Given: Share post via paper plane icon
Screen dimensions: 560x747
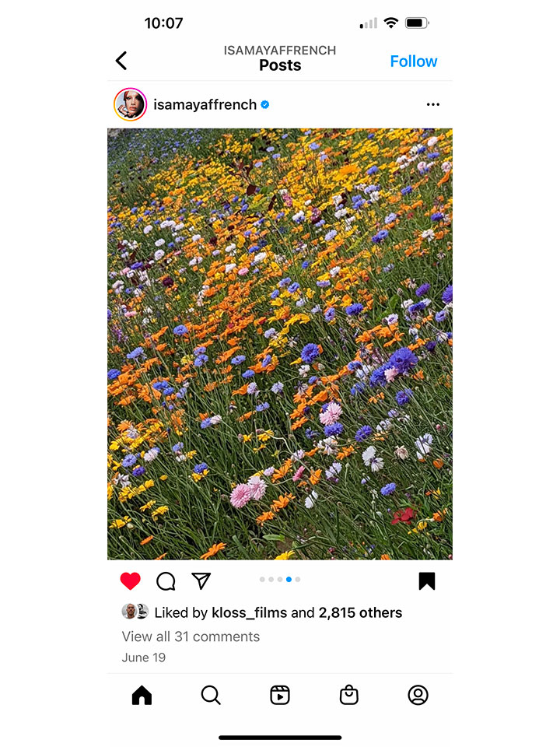Looking at the screenshot, I should (201, 580).
